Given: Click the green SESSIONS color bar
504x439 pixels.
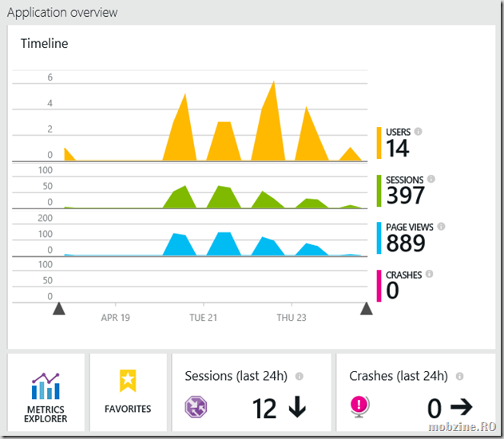Looking at the screenshot, I should tap(379, 191).
